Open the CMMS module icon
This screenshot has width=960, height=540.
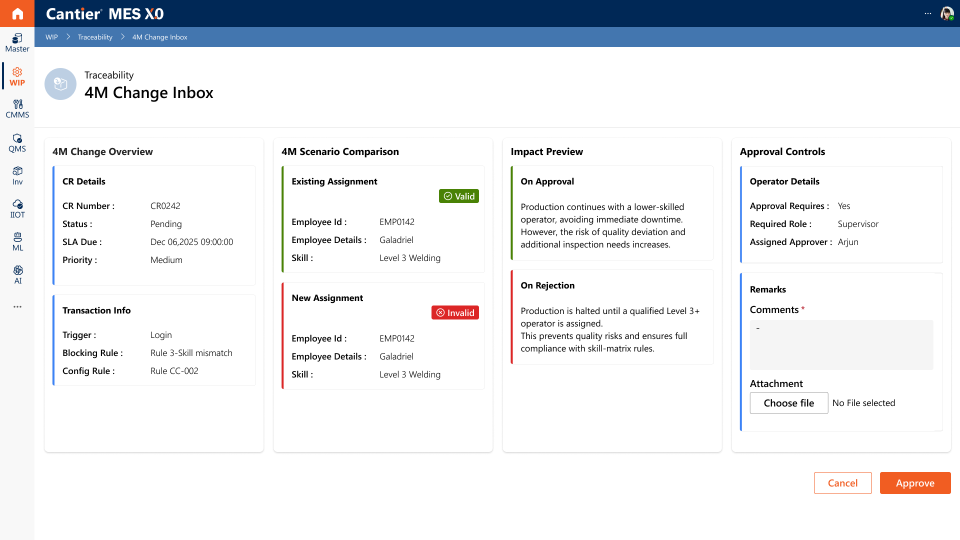coord(17,109)
